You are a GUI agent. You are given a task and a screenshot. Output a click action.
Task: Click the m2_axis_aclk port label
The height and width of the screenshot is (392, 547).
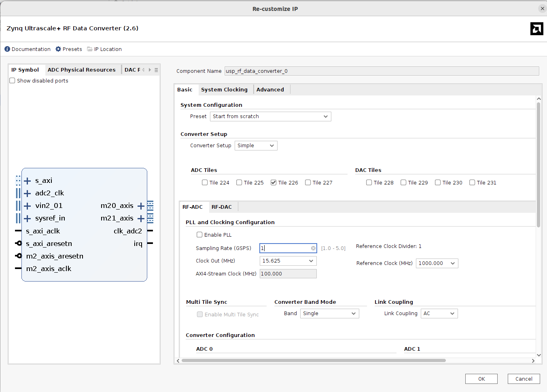click(x=49, y=269)
